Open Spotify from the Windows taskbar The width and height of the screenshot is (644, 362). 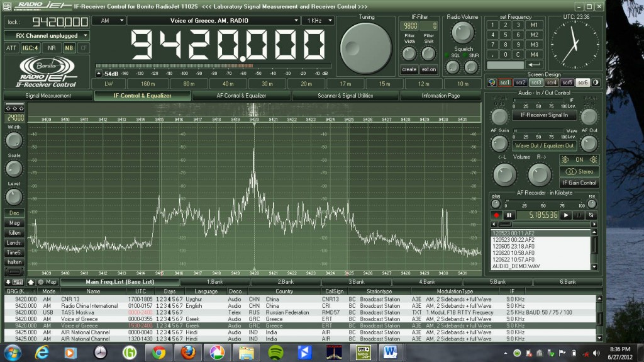[x=274, y=351]
